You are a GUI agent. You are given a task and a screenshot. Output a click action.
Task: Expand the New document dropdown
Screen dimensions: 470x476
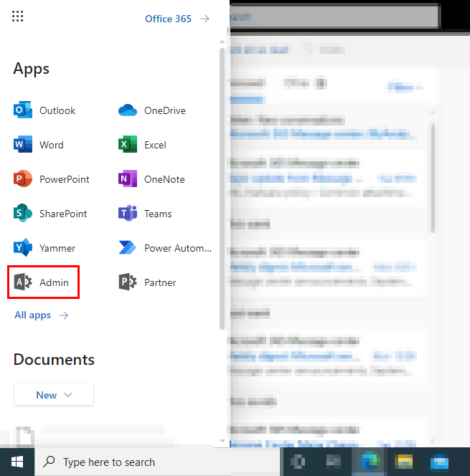tap(54, 395)
